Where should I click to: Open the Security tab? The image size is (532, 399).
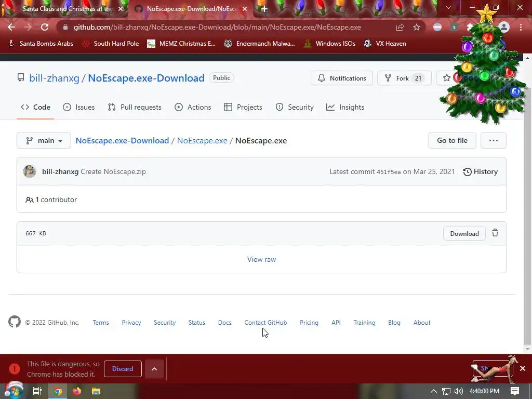click(295, 107)
